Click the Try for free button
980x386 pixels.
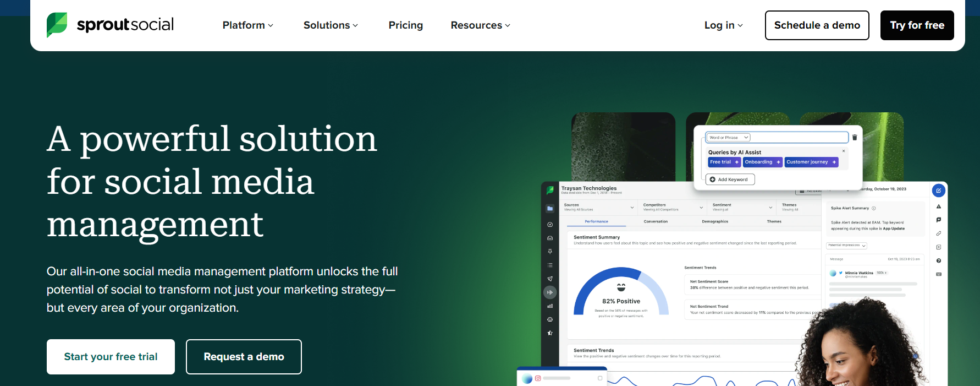tap(917, 25)
